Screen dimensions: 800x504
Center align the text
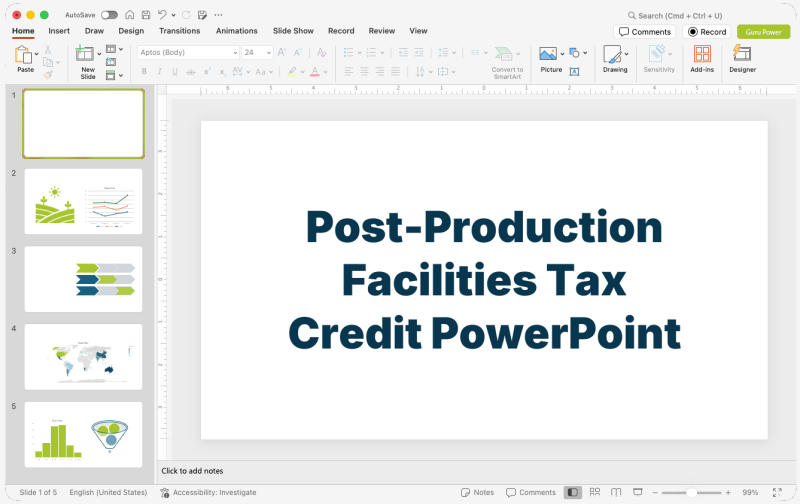coord(364,72)
